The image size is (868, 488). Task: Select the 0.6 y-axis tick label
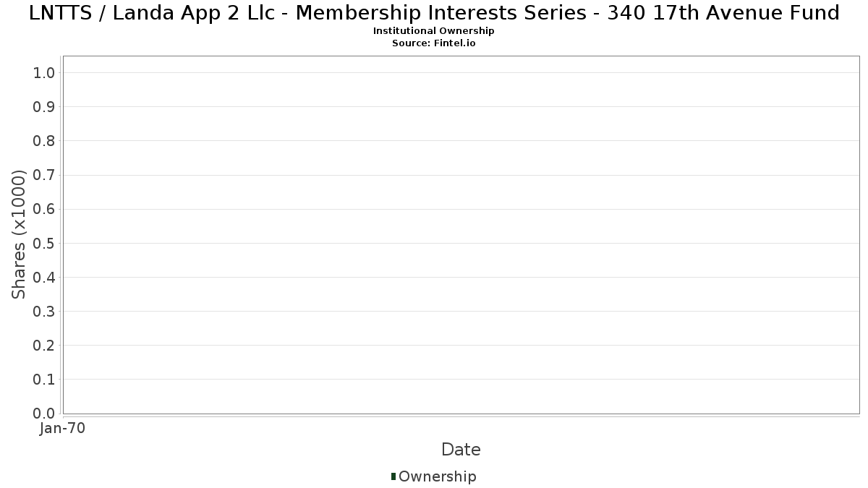tap(44, 209)
